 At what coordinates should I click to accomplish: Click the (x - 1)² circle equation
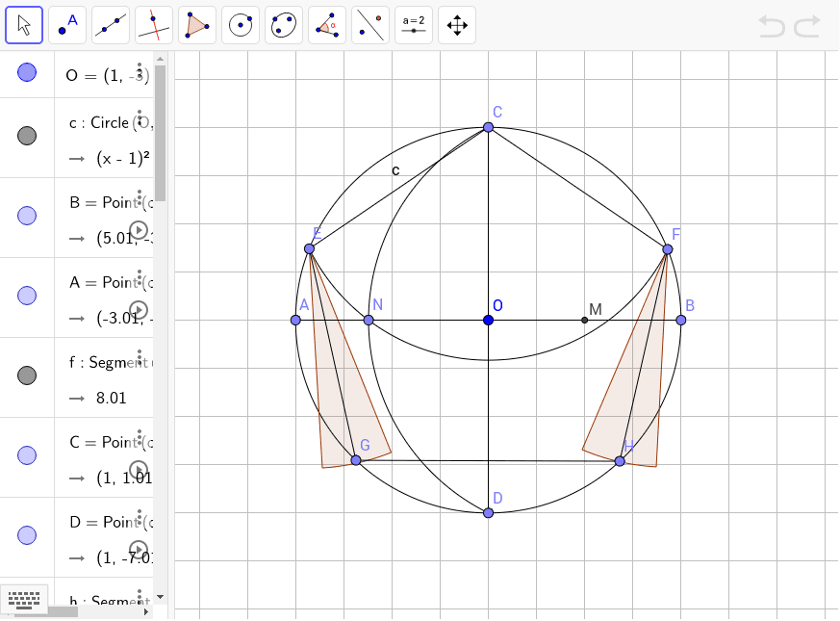click(x=123, y=159)
